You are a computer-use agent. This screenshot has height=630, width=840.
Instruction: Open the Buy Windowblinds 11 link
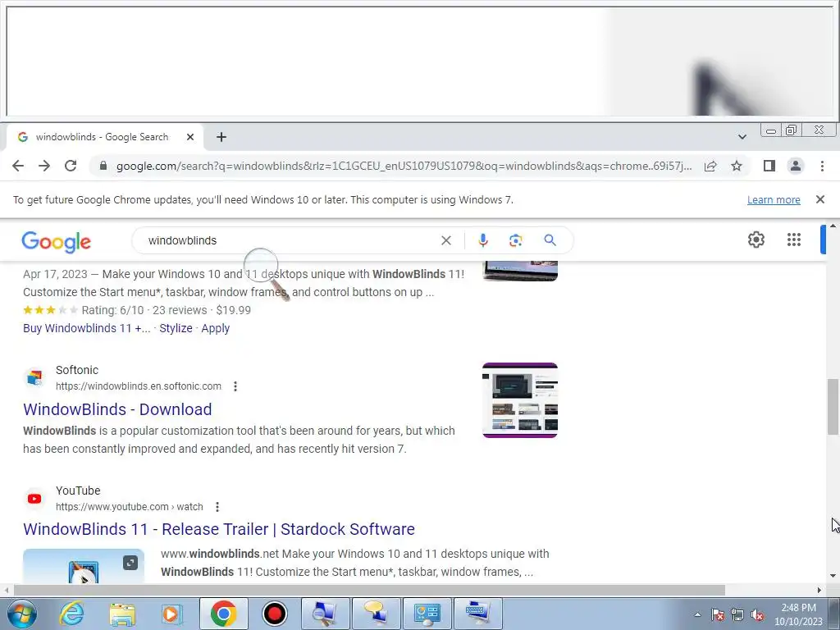[x=86, y=328]
